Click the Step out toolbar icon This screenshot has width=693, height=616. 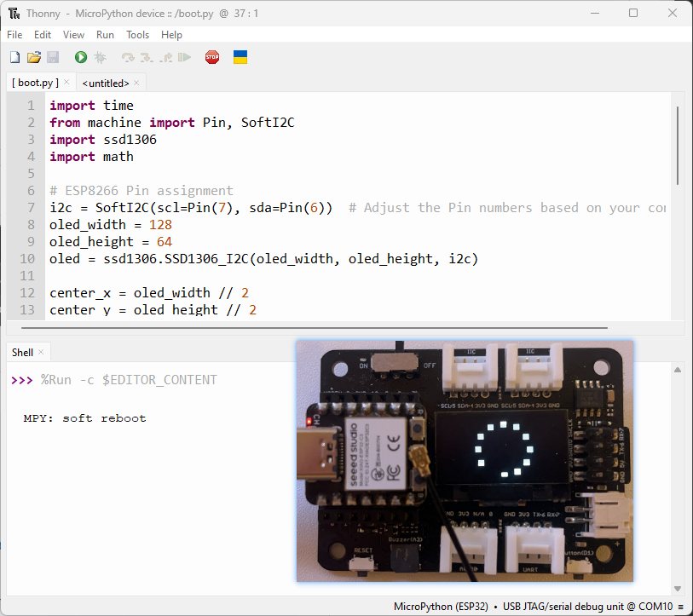click(165, 57)
